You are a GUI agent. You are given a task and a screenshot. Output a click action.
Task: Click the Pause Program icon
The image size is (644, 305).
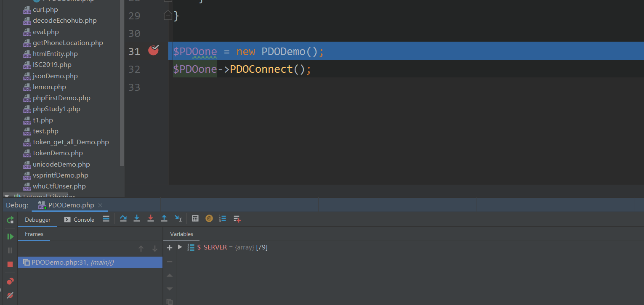tap(10, 250)
